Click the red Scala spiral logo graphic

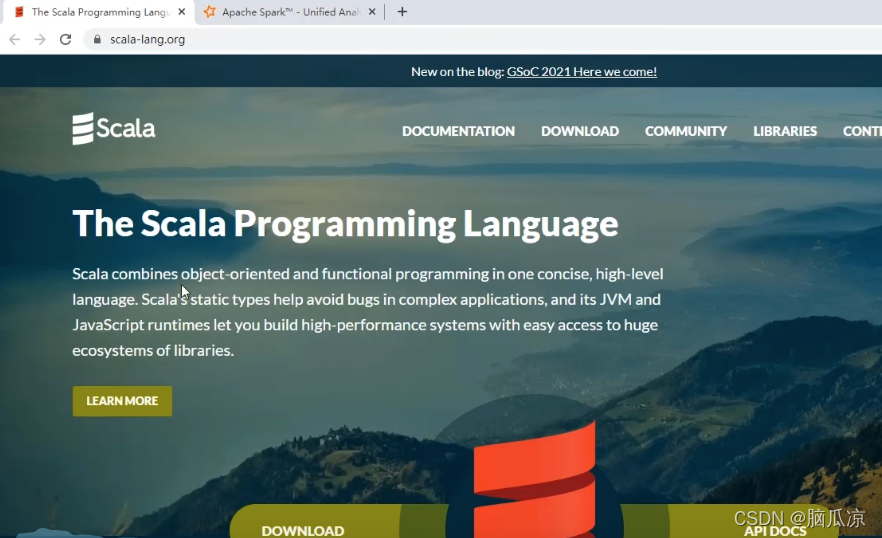coord(534,481)
